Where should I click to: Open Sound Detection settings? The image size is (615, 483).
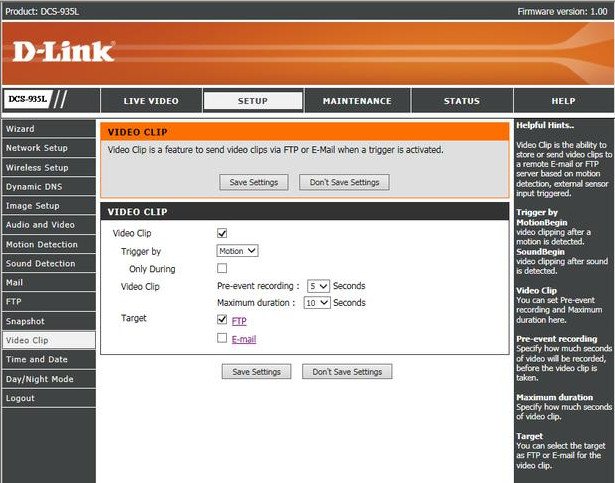click(x=49, y=263)
